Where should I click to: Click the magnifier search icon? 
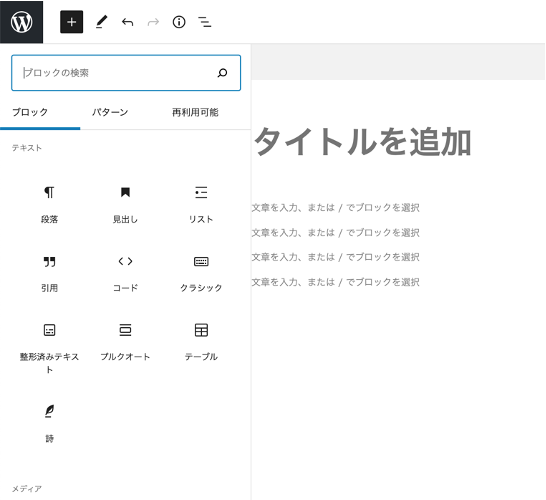tap(222, 73)
